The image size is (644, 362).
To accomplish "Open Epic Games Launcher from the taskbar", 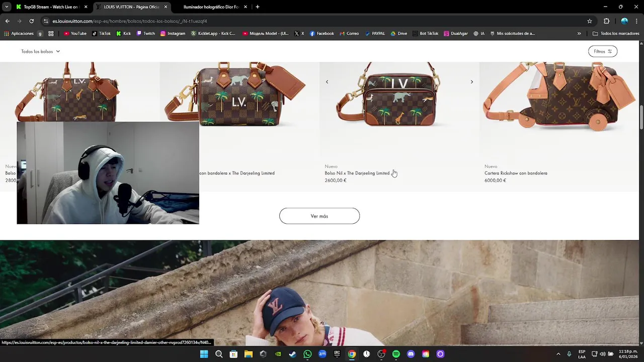I will tap(337, 354).
